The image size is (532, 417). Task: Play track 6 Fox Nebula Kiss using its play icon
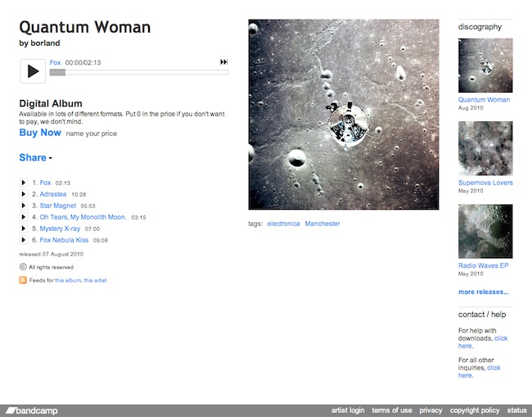point(24,240)
